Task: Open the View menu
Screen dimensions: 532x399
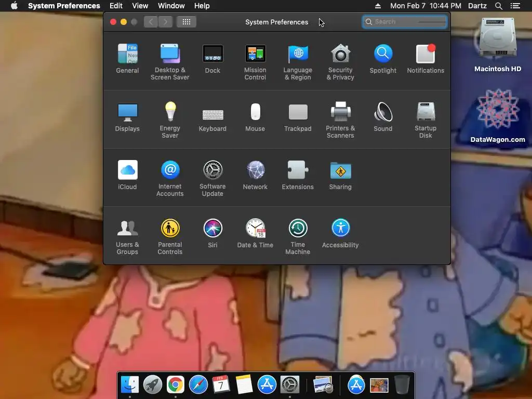Action: click(140, 6)
